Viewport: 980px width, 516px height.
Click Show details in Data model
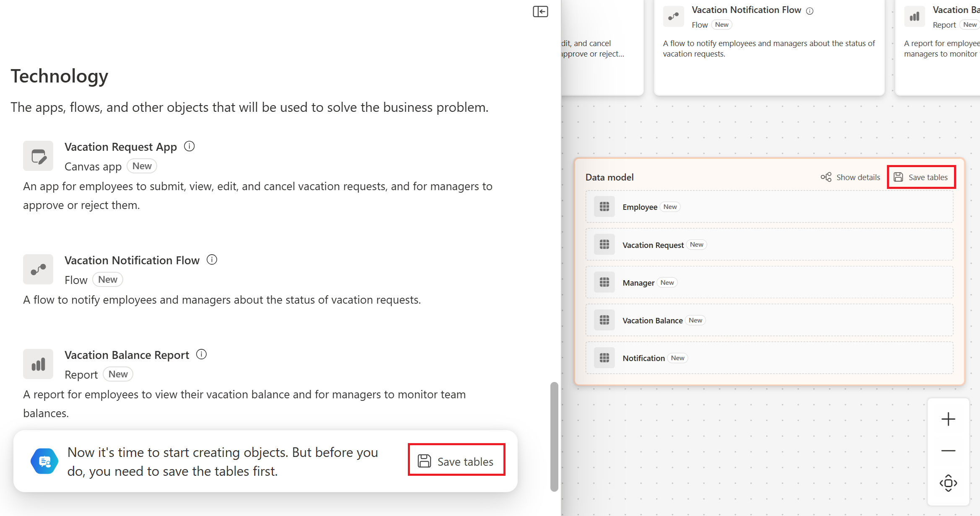(x=850, y=177)
